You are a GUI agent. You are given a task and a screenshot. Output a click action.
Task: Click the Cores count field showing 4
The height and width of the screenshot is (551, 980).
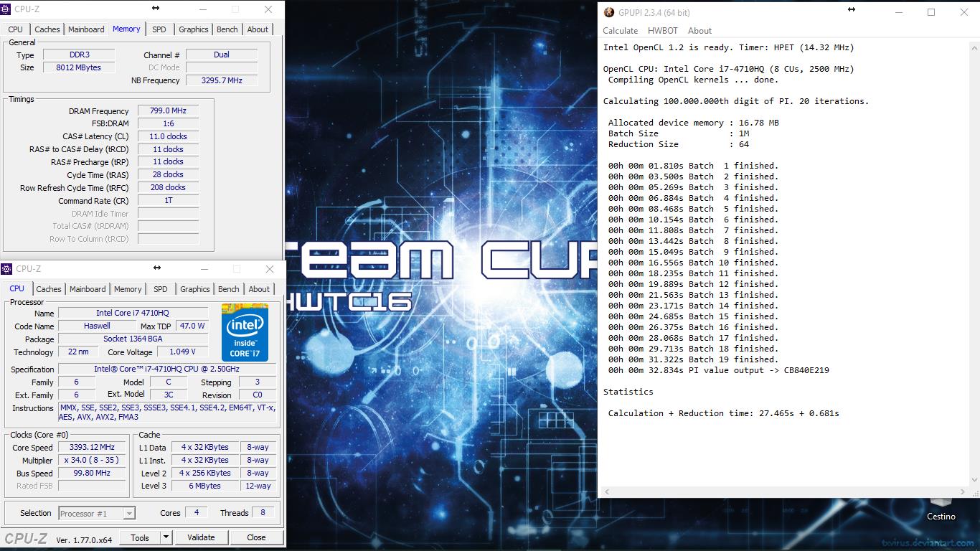coord(196,512)
